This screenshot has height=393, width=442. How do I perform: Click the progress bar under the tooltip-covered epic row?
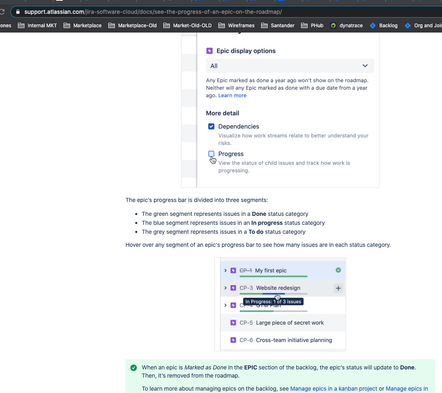[x=273, y=311]
